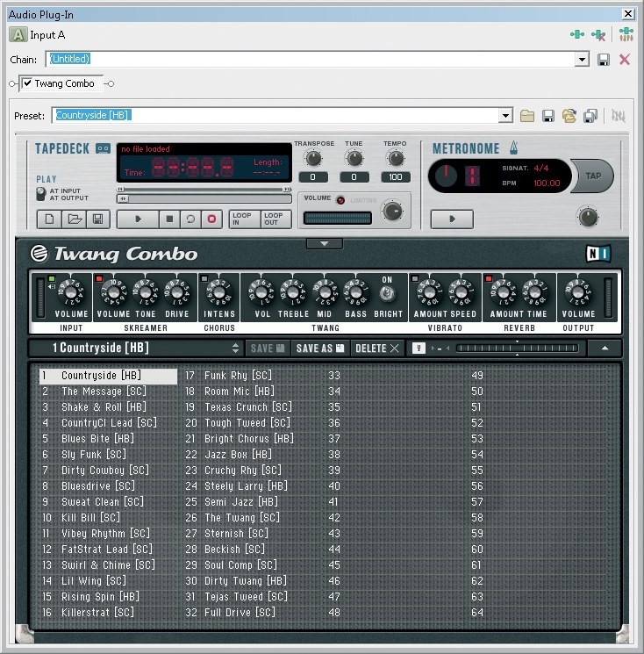Click the metronome signature 4/4
The height and width of the screenshot is (654, 644).
pyautogui.click(x=541, y=168)
